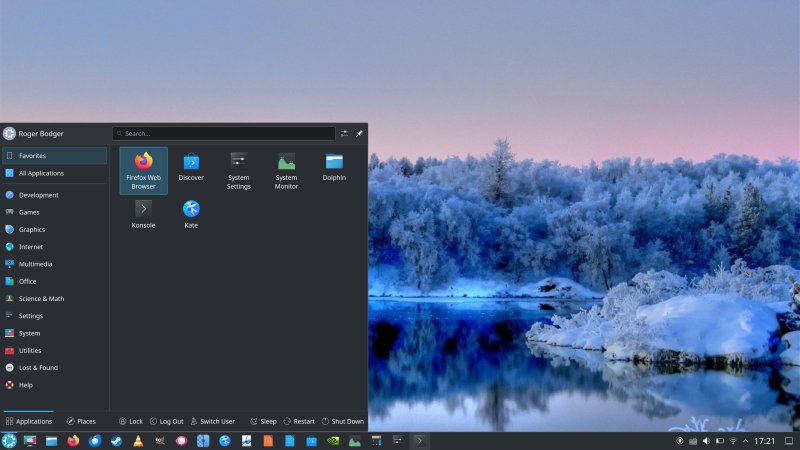Toggle the pin to keep menu open
The image size is (800, 450).
click(359, 133)
